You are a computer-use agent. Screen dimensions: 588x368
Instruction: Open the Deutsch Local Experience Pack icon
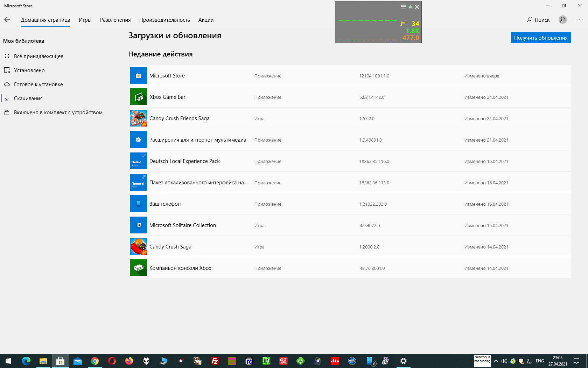[138, 161]
